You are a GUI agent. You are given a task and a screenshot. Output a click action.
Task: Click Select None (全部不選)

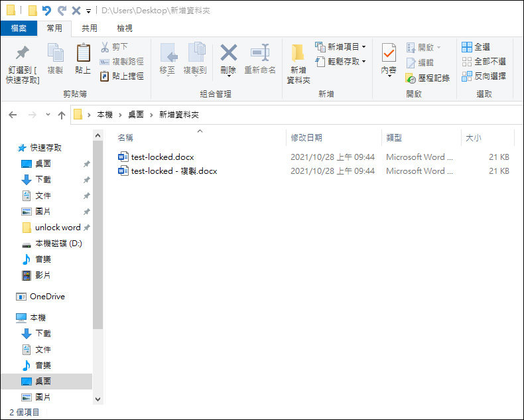tap(484, 62)
